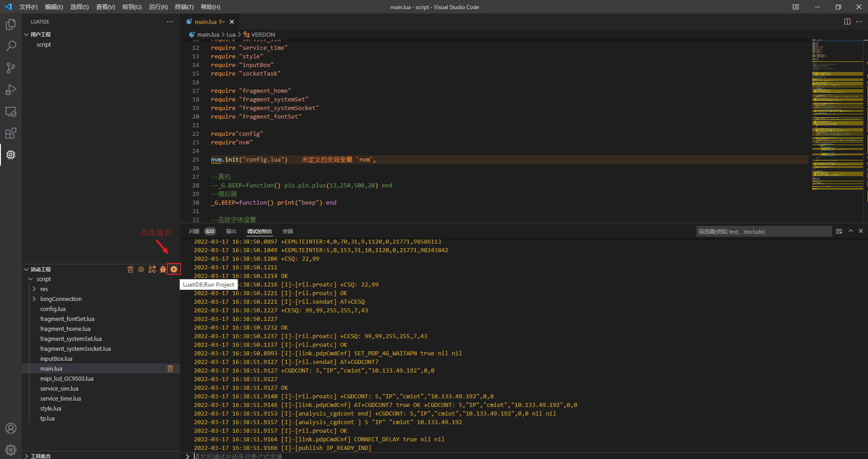Image resolution: width=868 pixels, height=459 pixels.
Task: Maximize the panel with the up chevron
Action: point(851,231)
